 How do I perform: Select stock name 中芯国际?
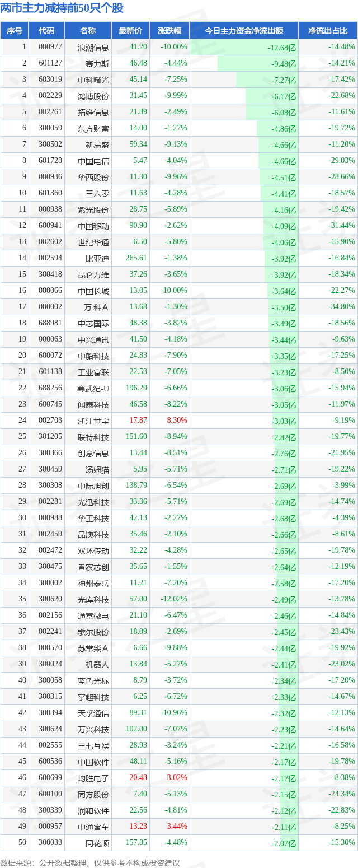click(x=93, y=323)
